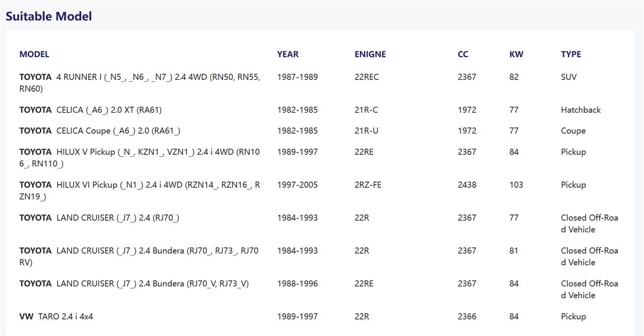Click engine 22RE in HILUX V row
Screen dimensions: 644x336
point(364,152)
